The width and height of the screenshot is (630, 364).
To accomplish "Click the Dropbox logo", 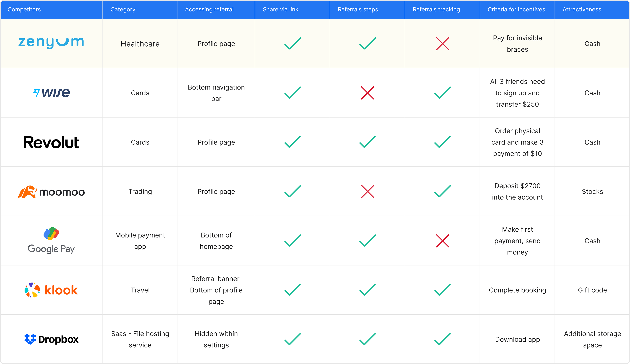I will (51, 339).
